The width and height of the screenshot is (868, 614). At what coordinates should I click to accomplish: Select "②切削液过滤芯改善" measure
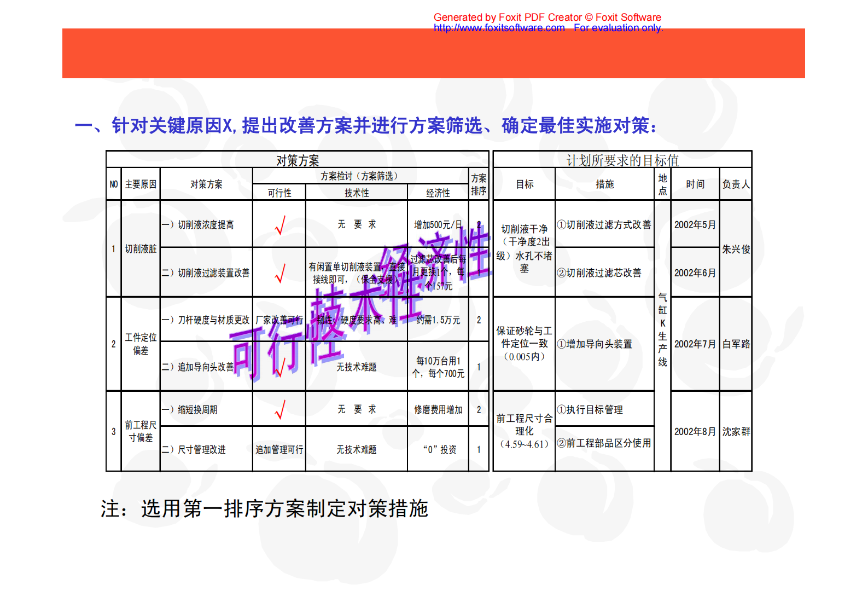tap(599, 273)
